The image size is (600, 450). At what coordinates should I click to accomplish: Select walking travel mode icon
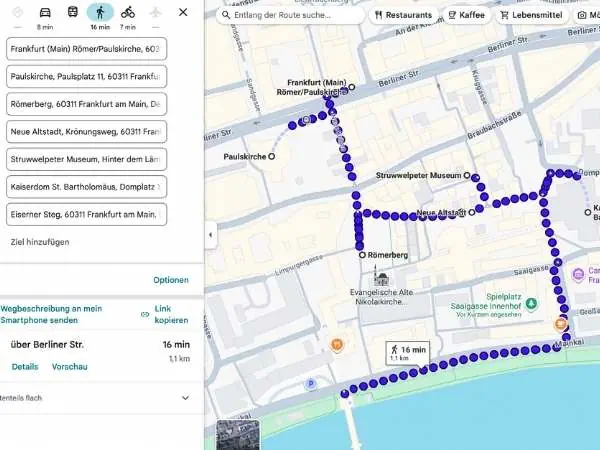tap(100, 13)
